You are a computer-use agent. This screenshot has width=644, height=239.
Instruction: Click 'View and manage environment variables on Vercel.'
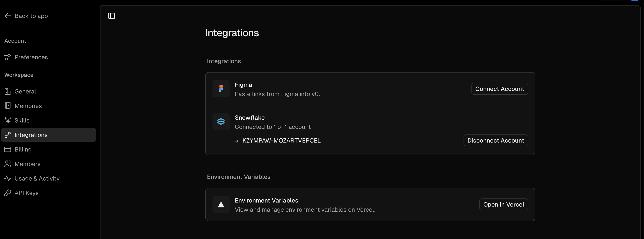coord(305,210)
